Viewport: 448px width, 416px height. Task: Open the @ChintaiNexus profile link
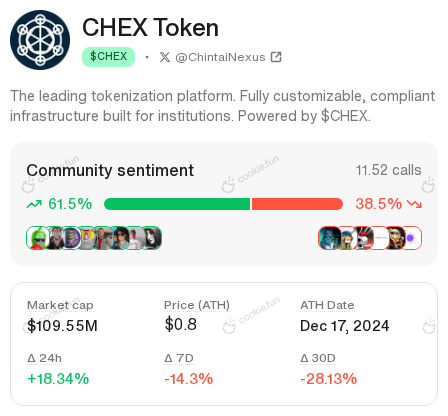pyautogui.click(x=220, y=57)
